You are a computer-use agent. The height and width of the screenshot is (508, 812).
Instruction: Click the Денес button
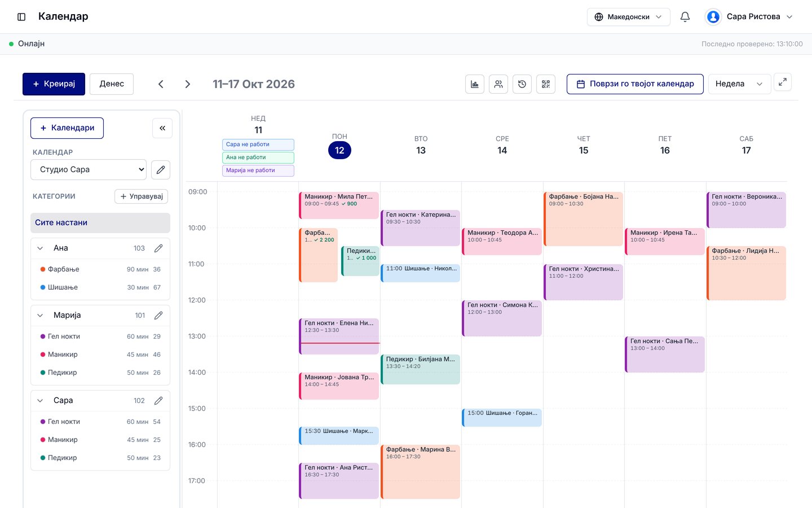pyautogui.click(x=112, y=84)
